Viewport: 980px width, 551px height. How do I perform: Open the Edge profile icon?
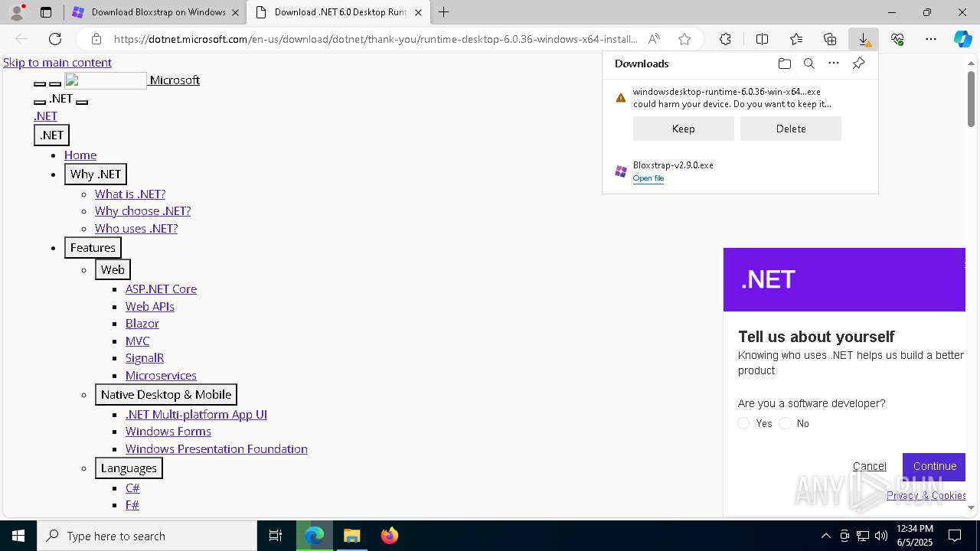pyautogui.click(x=16, y=12)
